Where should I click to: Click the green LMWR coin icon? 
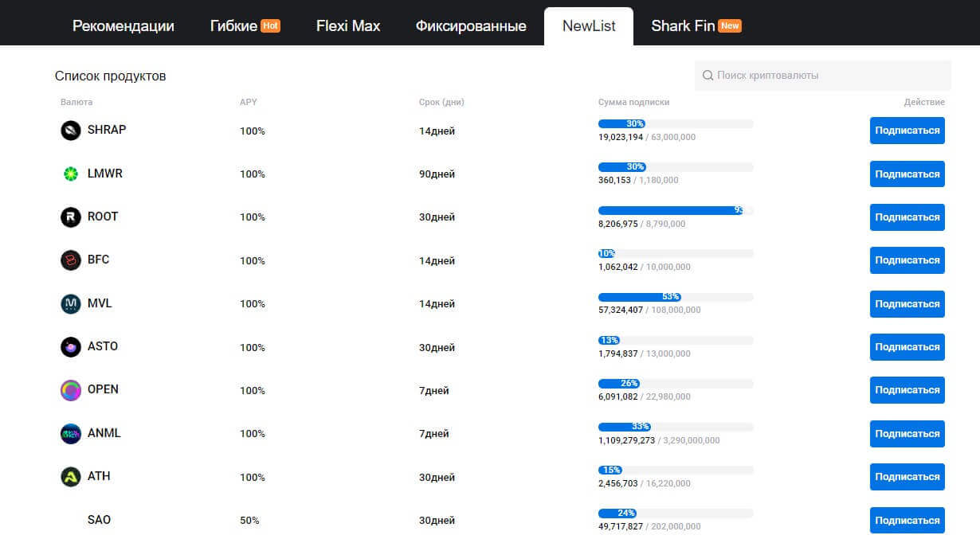pyautogui.click(x=71, y=174)
